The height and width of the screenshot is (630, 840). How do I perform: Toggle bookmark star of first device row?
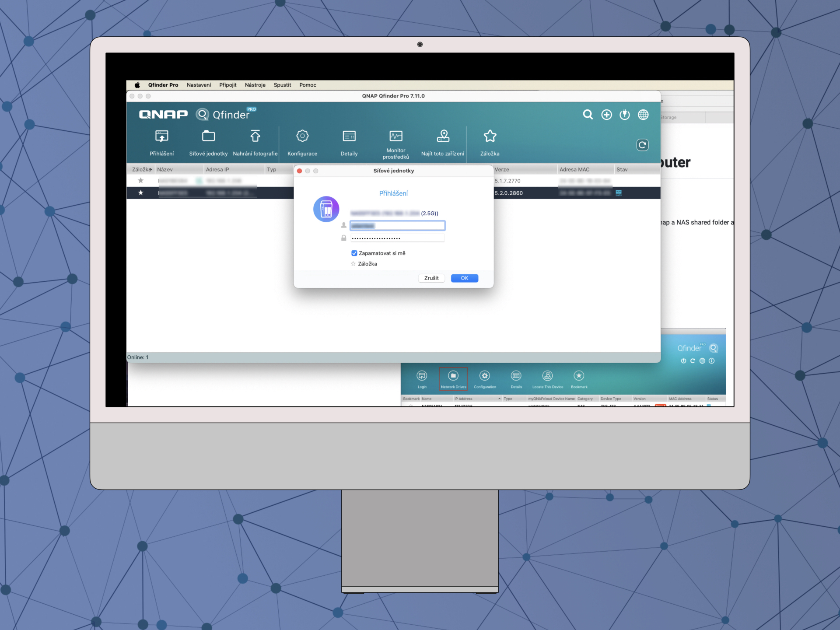(x=140, y=181)
